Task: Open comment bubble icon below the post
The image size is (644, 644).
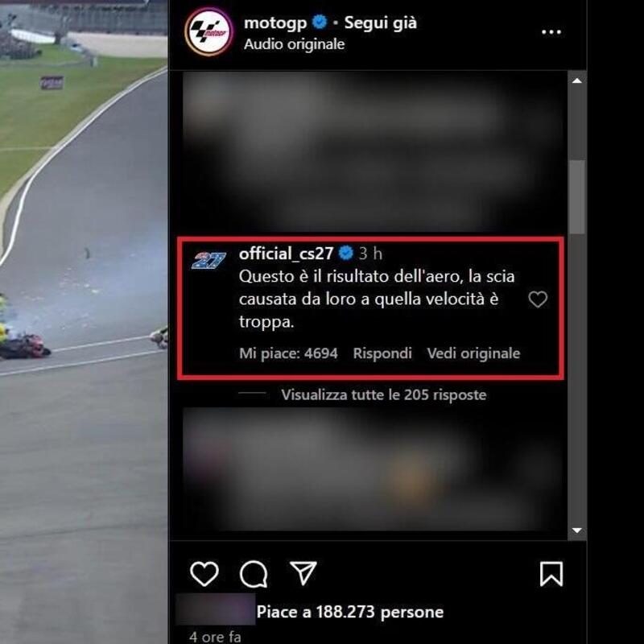Action: (254, 573)
